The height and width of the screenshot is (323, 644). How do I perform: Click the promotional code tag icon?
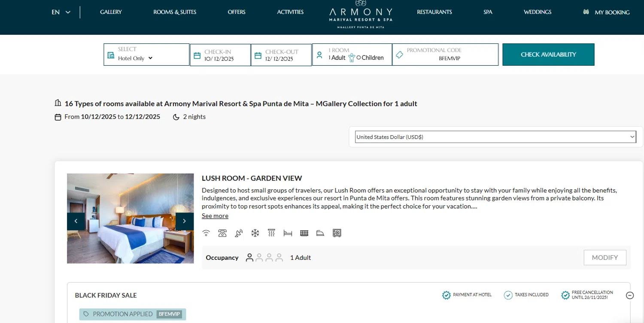[399, 55]
